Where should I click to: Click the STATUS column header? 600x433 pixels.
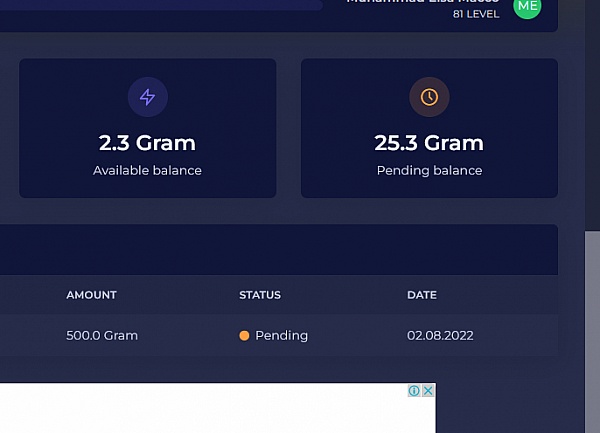coord(260,295)
